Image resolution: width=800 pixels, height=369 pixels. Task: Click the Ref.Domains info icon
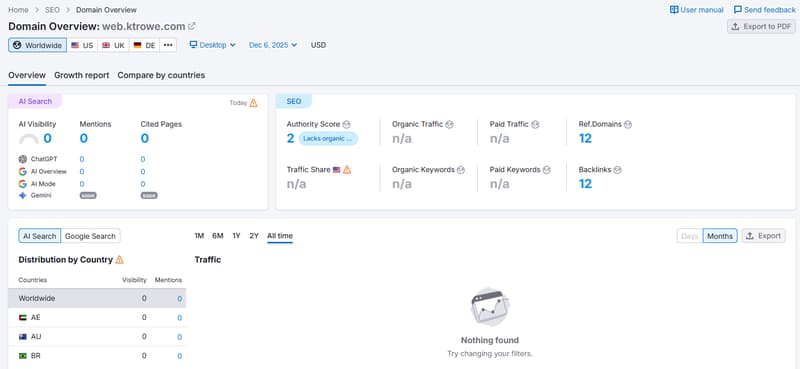coord(628,124)
